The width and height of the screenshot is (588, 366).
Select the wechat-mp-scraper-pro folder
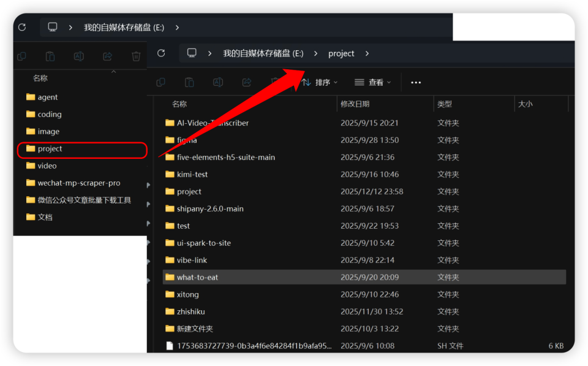pos(79,183)
